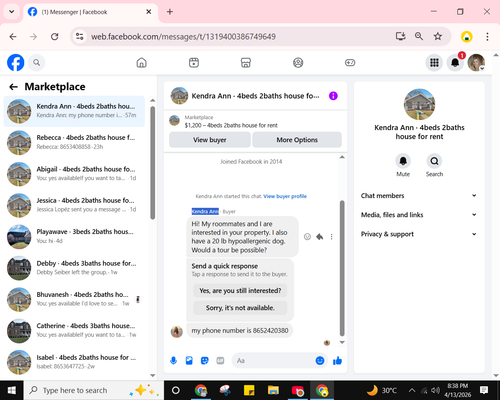This screenshot has width=500, height=400.
Task: Open Facebook search magnifier icon
Action: (37, 62)
